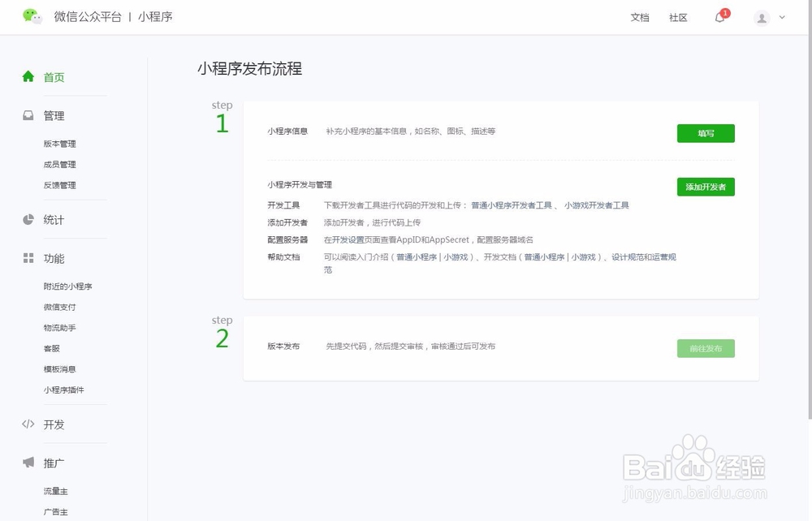Expand the account dropdown chevron
The width and height of the screenshot is (812, 521).
(x=782, y=17)
